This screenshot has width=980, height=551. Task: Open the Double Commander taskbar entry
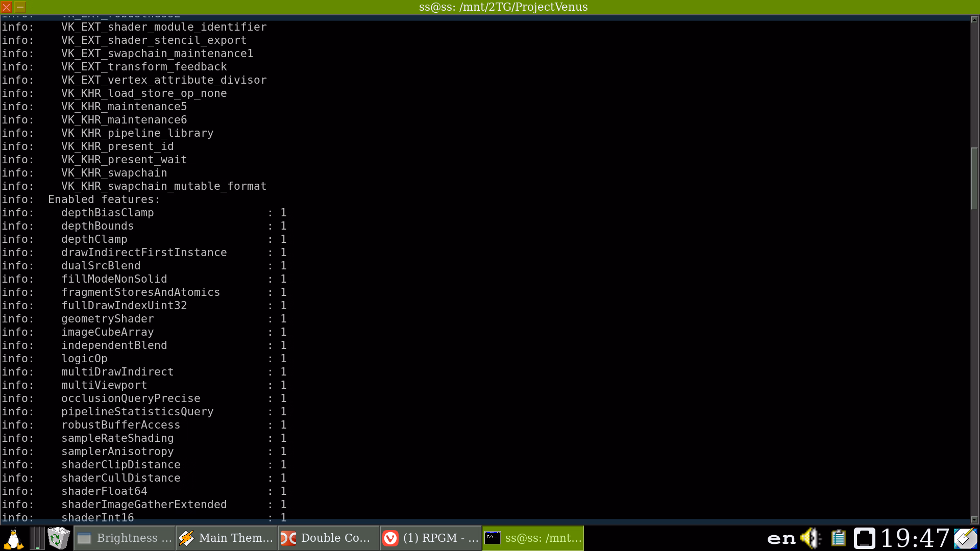[329, 538]
